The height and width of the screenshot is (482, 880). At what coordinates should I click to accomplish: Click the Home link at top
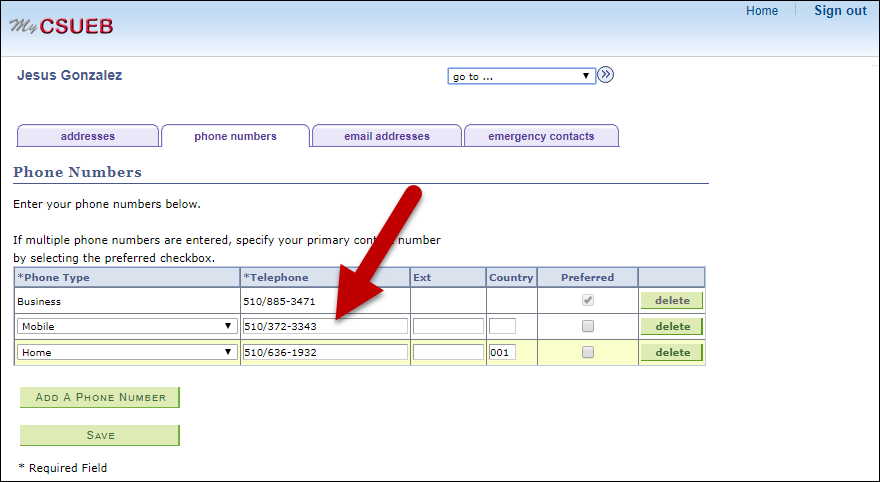[762, 11]
